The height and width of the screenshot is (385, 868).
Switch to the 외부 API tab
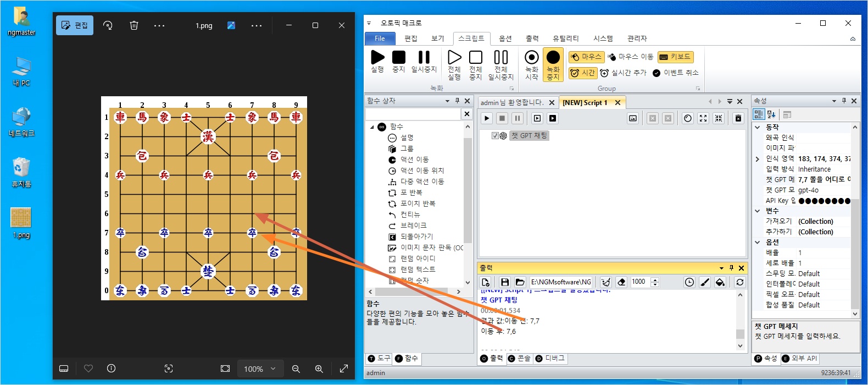point(799,358)
